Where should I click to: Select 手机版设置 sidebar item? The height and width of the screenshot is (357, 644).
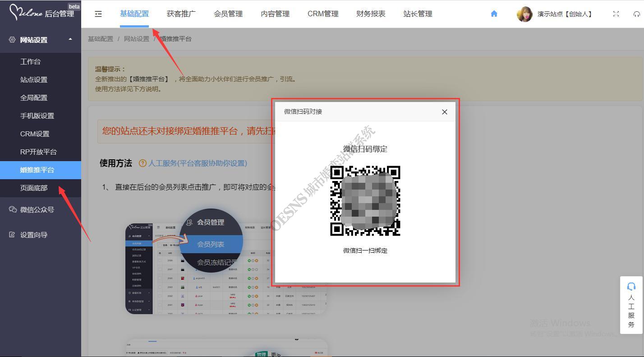[x=41, y=116]
